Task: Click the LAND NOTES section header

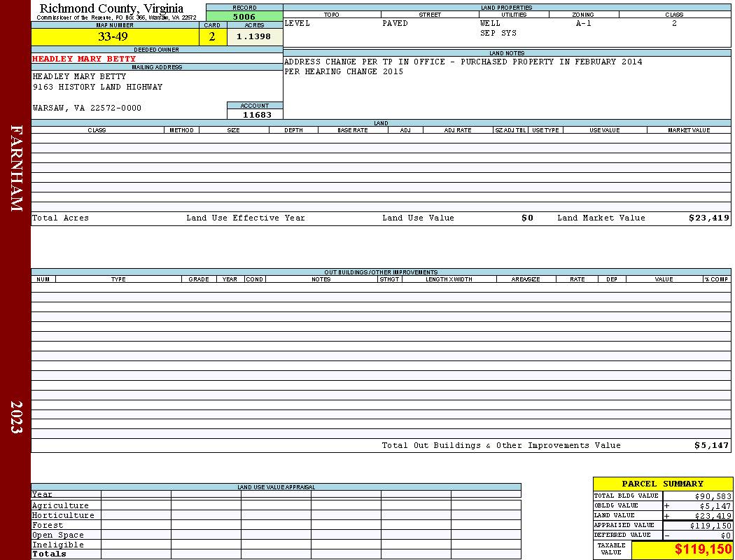Action: 507,53
